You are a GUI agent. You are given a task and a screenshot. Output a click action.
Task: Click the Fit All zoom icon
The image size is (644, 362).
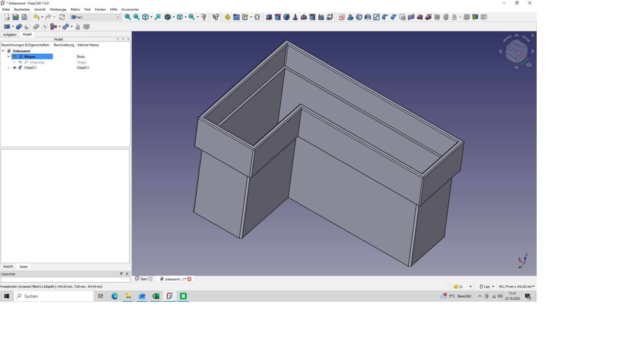(x=128, y=17)
